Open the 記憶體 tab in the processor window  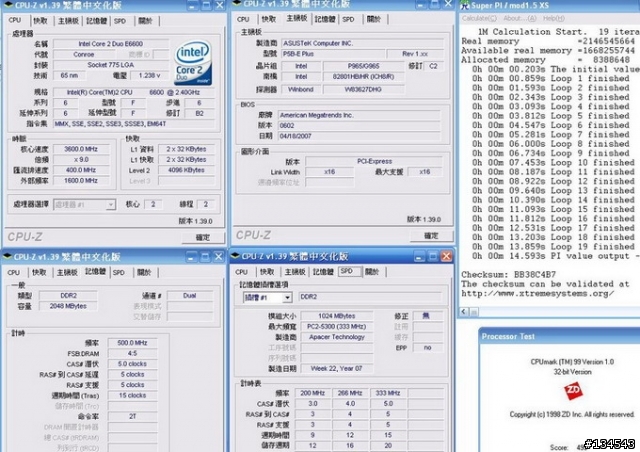pyautogui.click(x=96, y=20)
